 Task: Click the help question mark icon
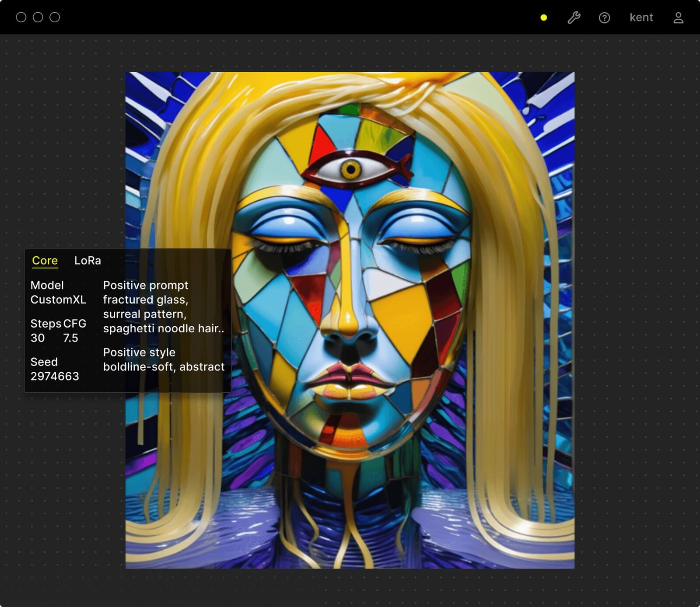[604, 17]
